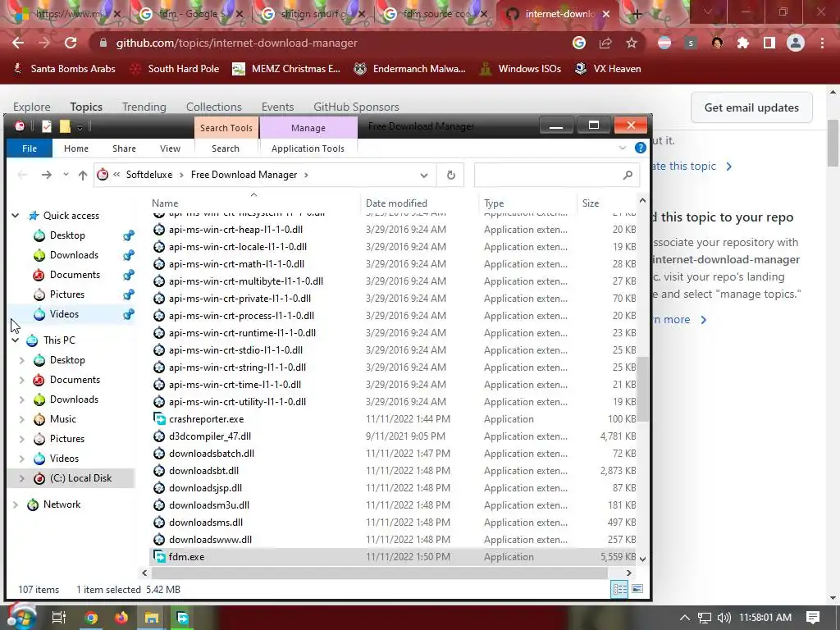This screenshot has width=840, height=630.
Task: Go back using the Chrome back arrow
Action: pyautogui.click(x=18, y=43)
